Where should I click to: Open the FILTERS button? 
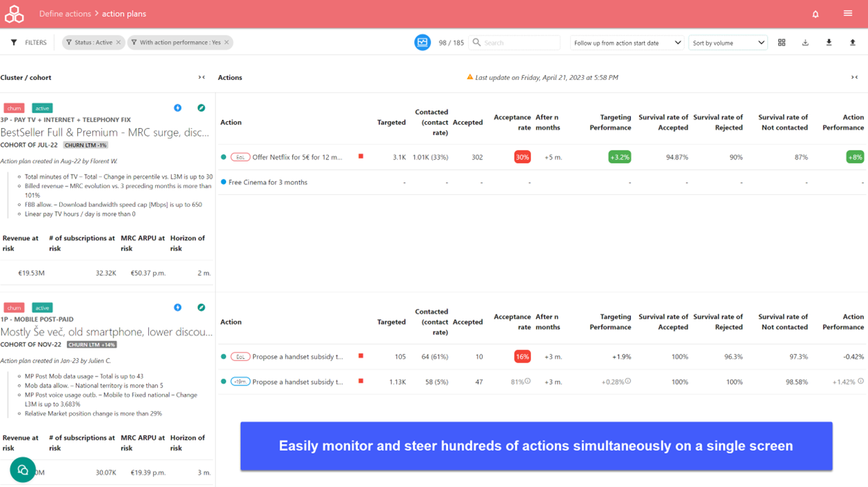[x=28, y=42]
